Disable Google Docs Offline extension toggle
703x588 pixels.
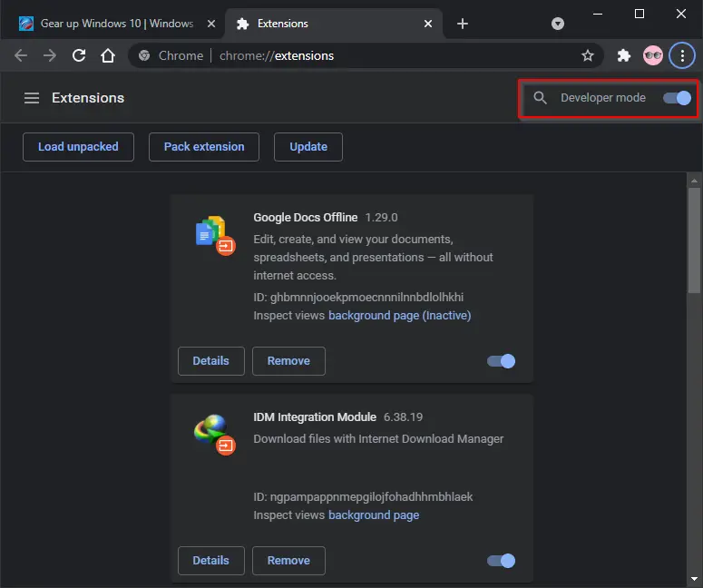click(502, 361)
